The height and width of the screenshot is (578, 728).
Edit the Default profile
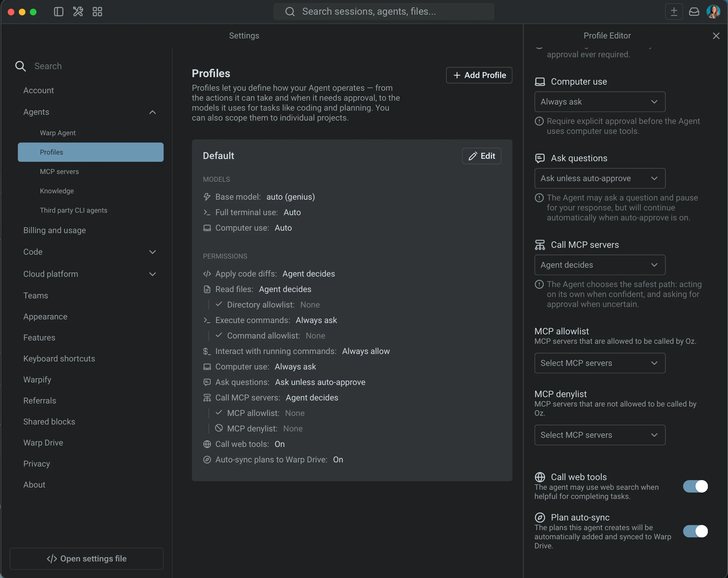point(481,156)
